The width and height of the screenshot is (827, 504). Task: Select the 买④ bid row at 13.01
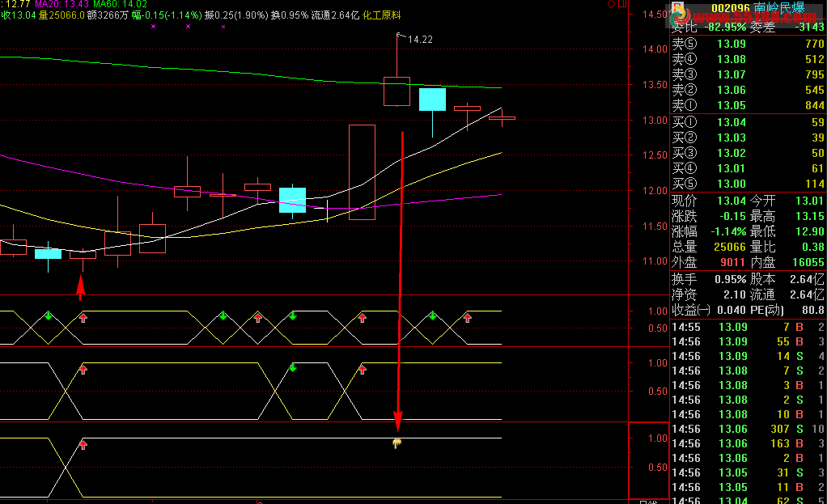pos(748,168)
